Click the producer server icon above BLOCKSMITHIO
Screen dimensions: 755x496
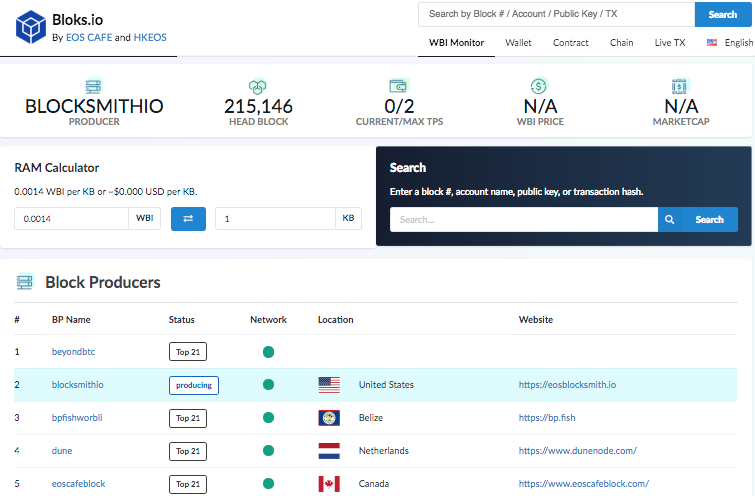pos(94,87)
